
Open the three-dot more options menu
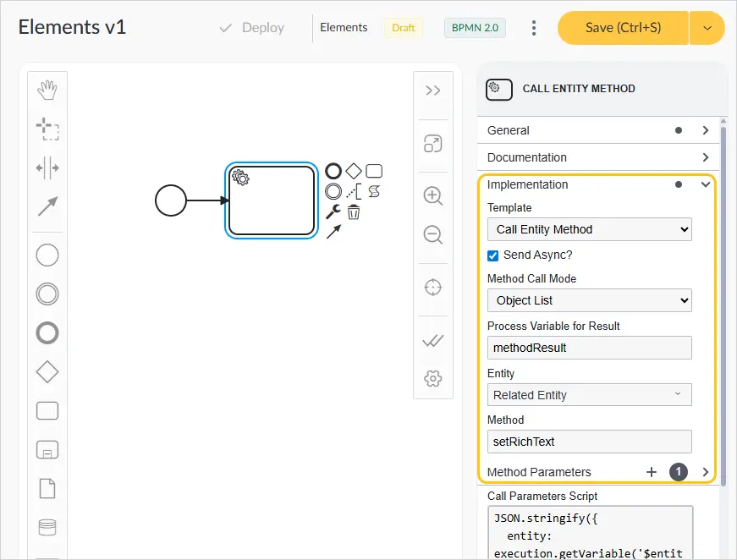(x=533, y=28)
